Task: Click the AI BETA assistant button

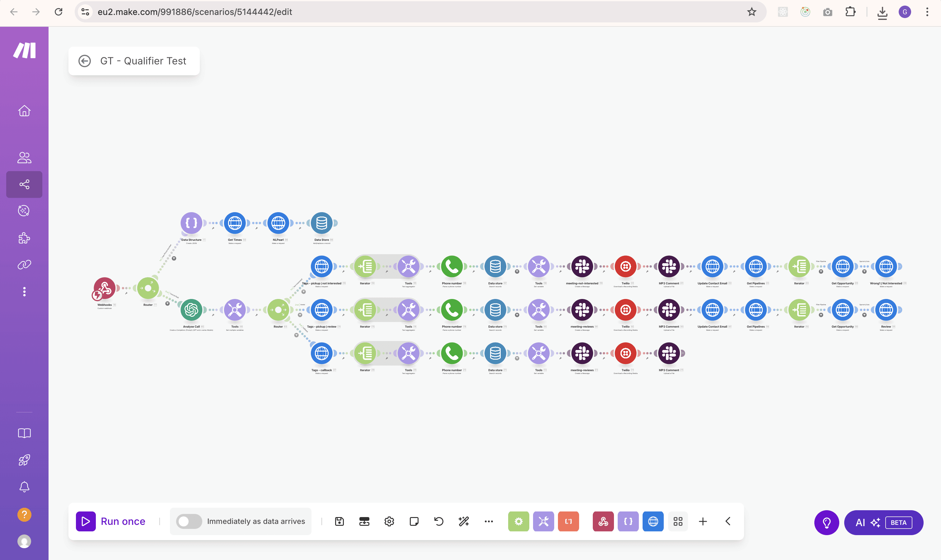Action: click(883, 522)
